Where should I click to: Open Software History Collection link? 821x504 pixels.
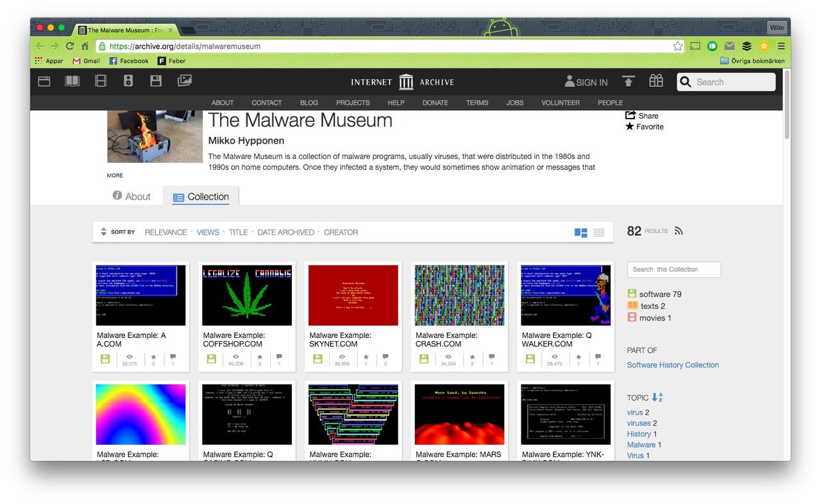673,365
